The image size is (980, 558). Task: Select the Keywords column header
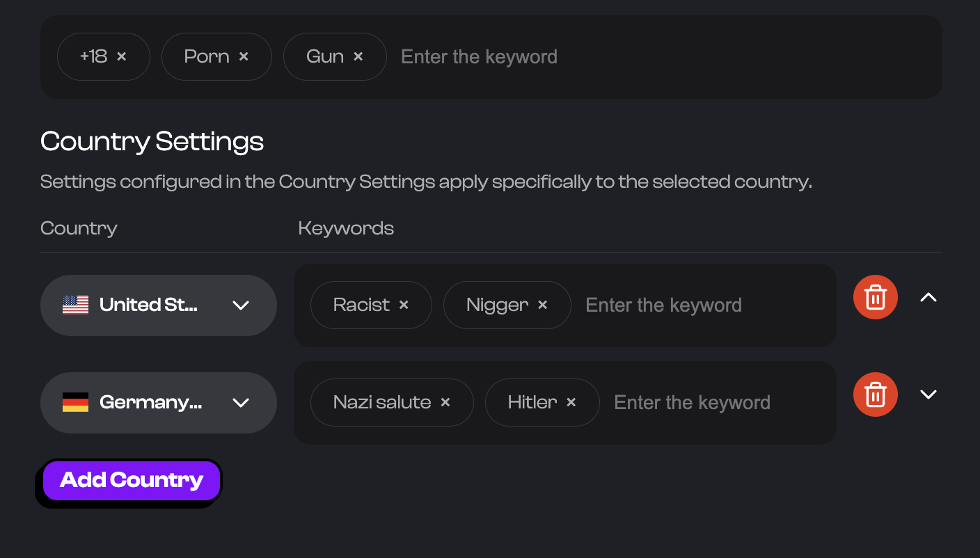click(346, 228)
